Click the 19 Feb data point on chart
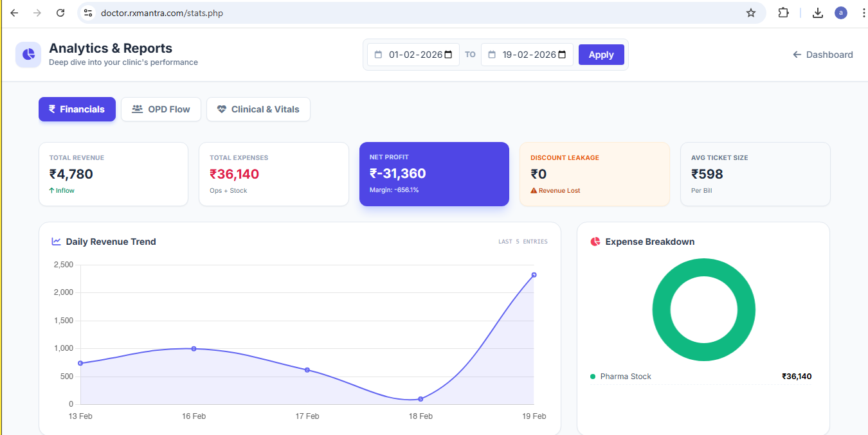The height and width of the screenshot is (435, 868). click(534, 275)
